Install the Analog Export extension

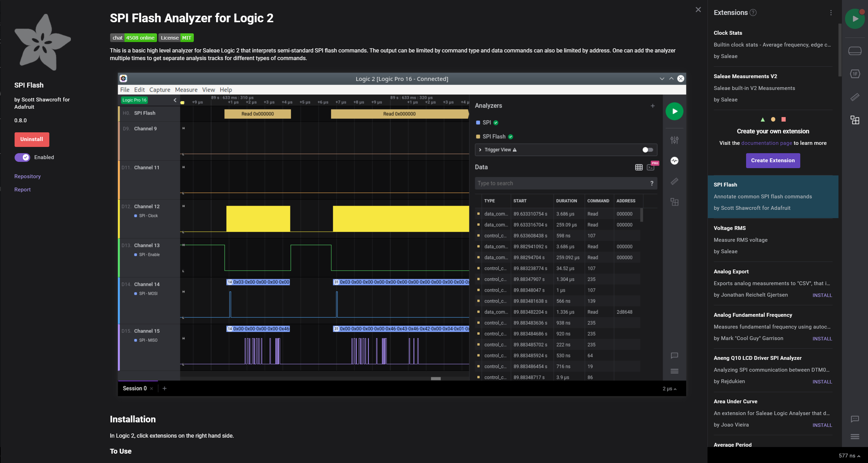[x=822, y=295]
